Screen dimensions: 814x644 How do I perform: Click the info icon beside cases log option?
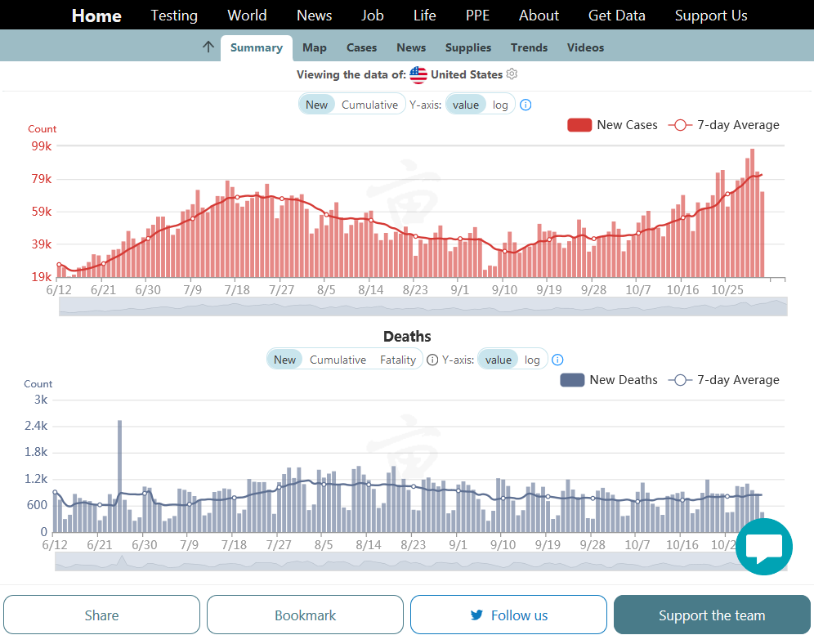(526, 105)
